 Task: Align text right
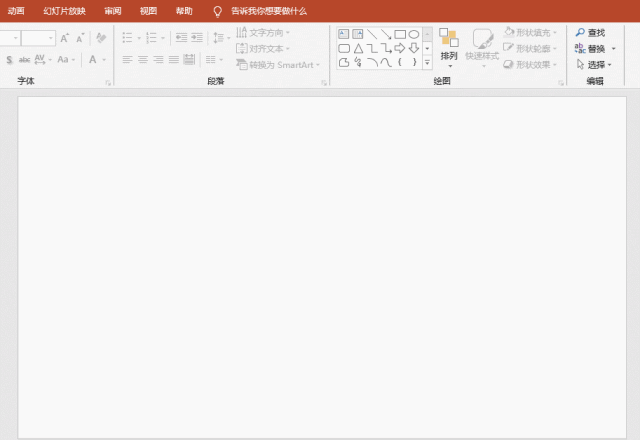coord(158,60)
